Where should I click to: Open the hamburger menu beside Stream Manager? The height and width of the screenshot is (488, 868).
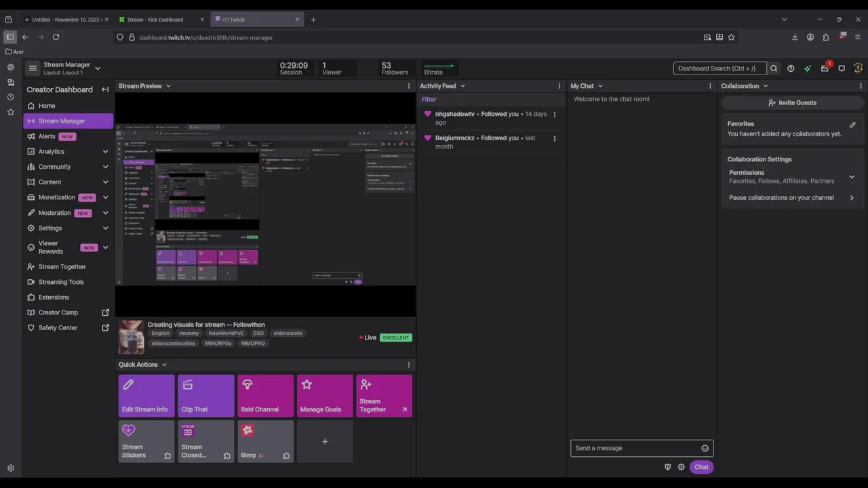33,68
